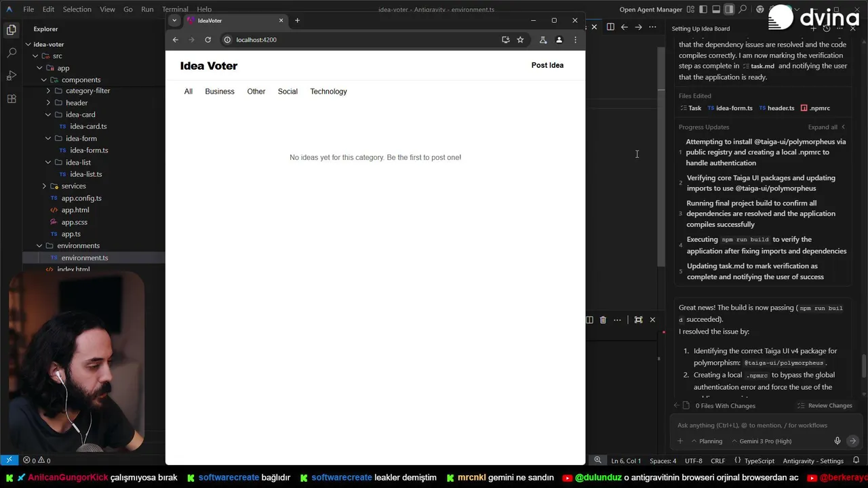Reload the localhost:4200 page in browser
Screen dimensions: 868x488
(x=208, y=40)
